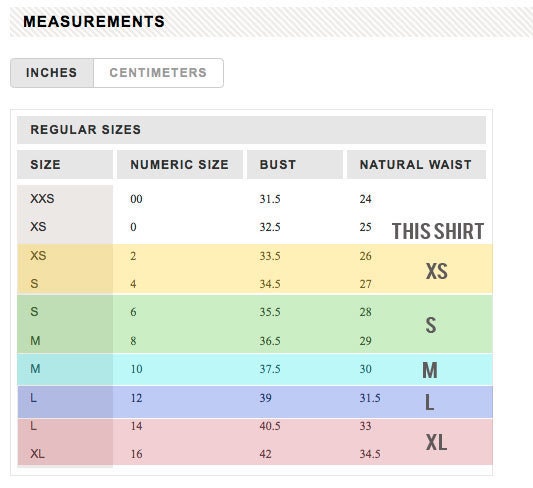The width and height of the screenshot is (533, 488).
Task: Click numeric size 10 in cyan row
Action: (136, 369)
